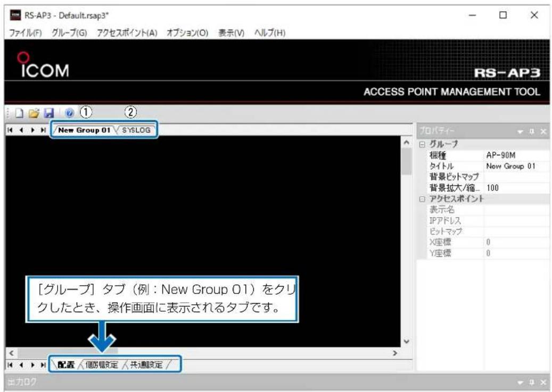The width and height of the screenshot is (552, 392).
Task: Click the horizontal scrollbar thumb
Action: (68, 353)
